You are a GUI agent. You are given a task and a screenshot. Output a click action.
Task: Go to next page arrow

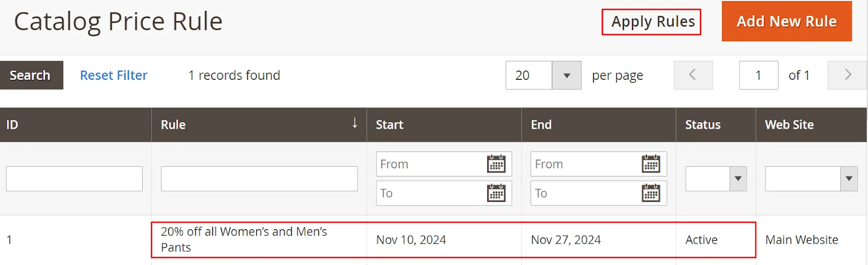click(x=847, y=75)
